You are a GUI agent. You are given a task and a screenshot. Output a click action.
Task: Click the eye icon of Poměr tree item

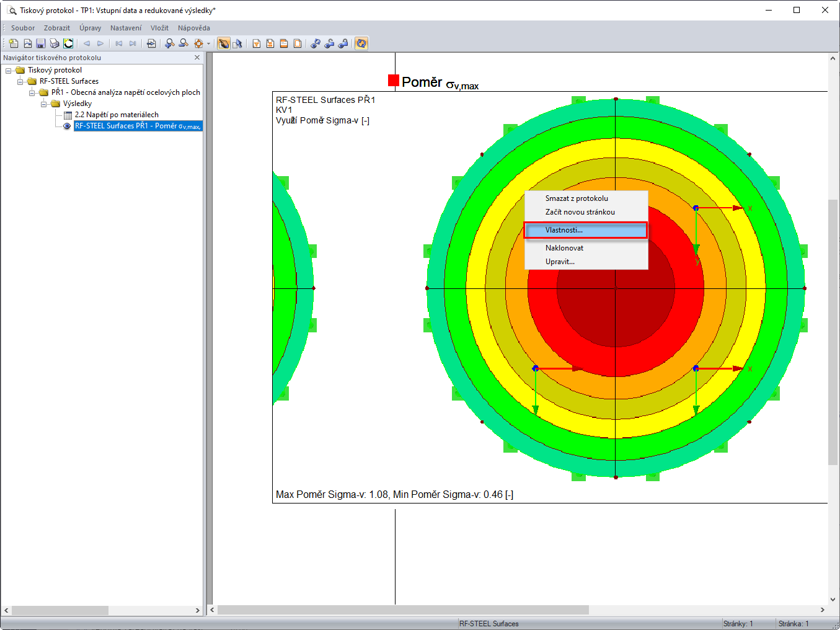(x=68, y=126)
